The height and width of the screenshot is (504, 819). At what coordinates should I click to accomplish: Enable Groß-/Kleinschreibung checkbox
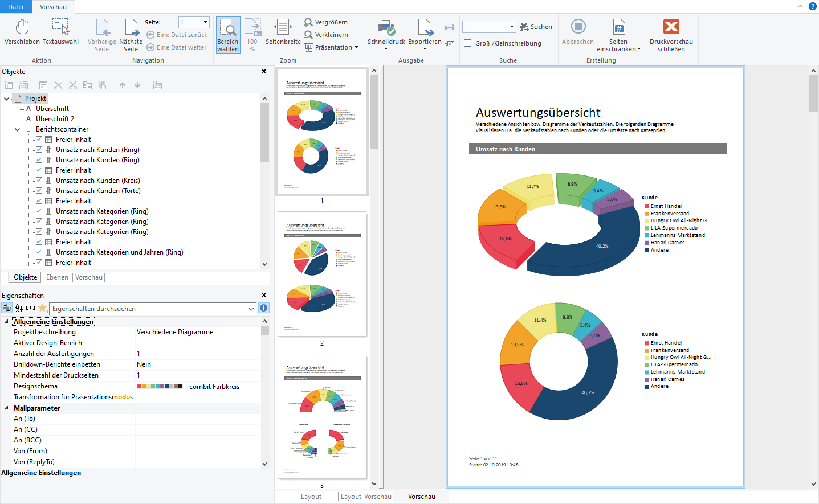click(x=468, y=43)
